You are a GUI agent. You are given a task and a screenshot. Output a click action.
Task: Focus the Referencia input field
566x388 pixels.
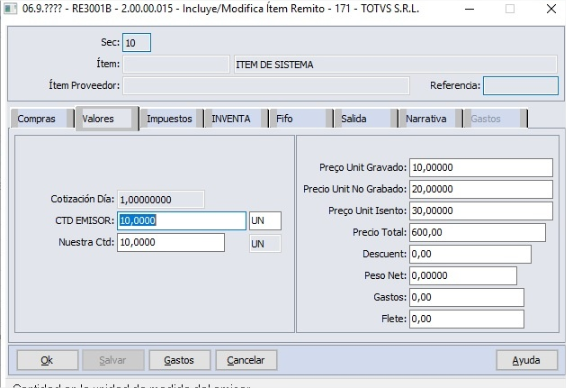(521, 86)
